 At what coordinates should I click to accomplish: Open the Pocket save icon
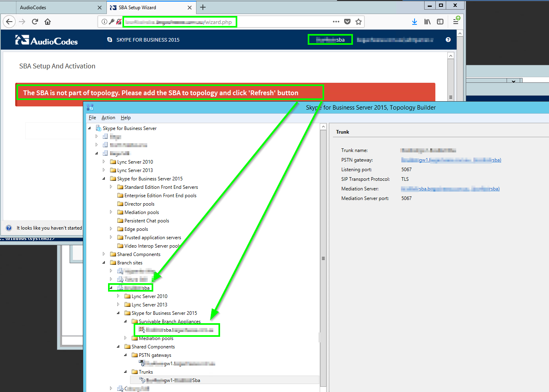(x=347, y=22)
